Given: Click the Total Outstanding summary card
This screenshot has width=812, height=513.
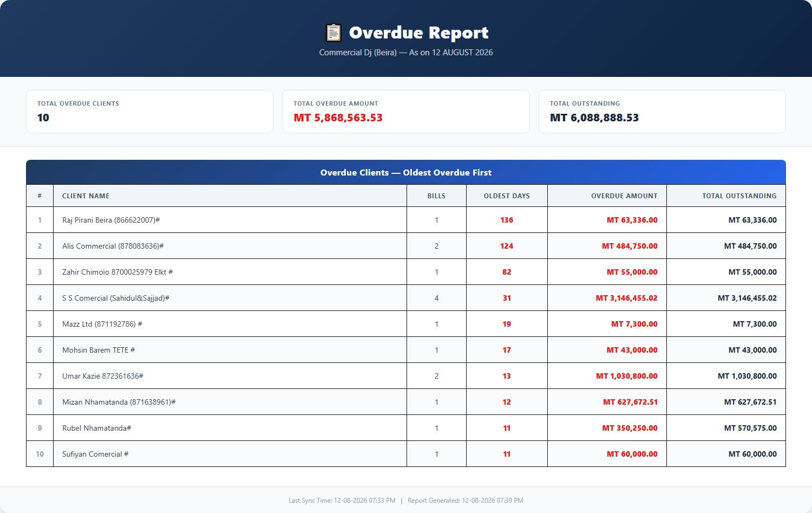Looking at the screenshot, I should [662, 112].
